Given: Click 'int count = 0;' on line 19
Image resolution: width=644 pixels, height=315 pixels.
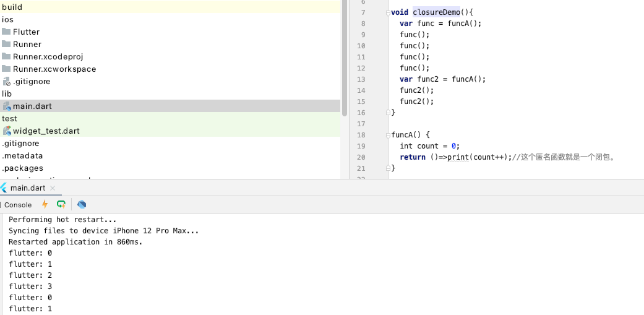Looking at the screenshot, I should pos(429,146).
